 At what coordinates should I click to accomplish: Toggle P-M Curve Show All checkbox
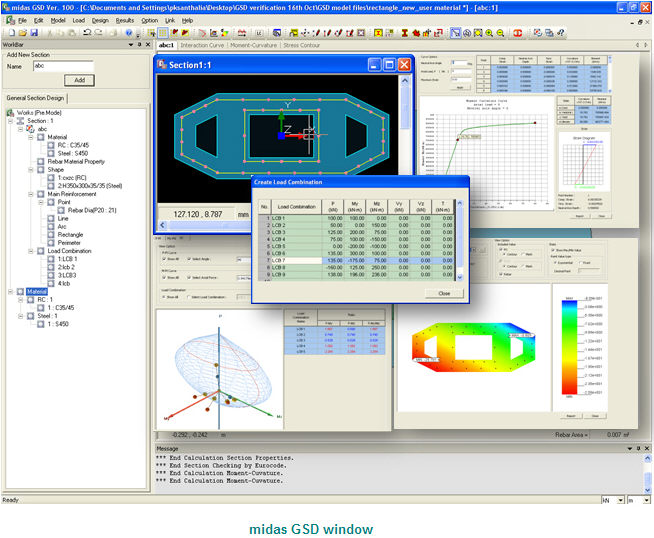coord(164,259)
